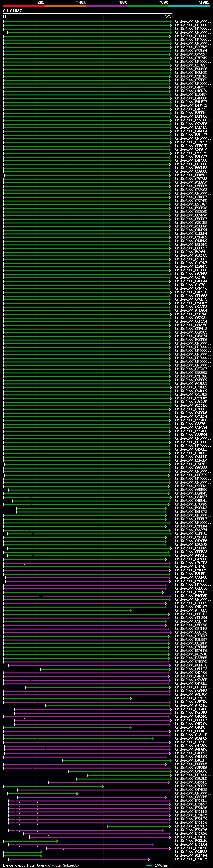Viewport: 213px width, 868px height.
Task: Open the UniRef100_Q7PY49 hit label
Action: point(191,58)
